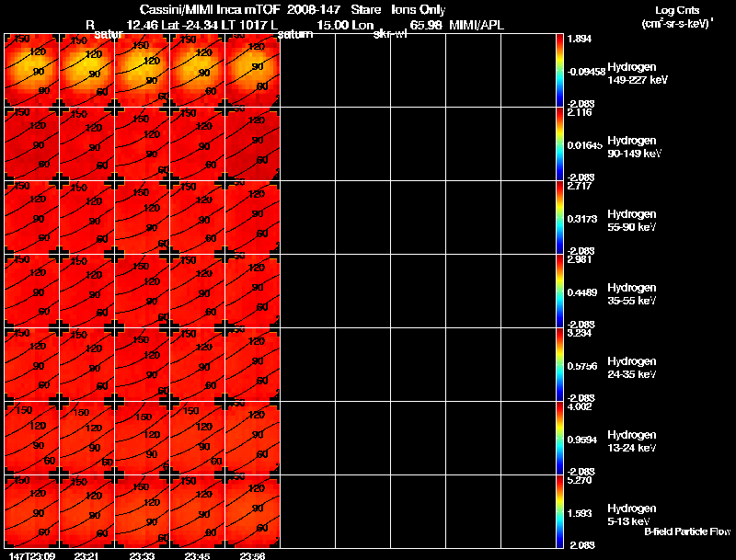Click the '23:45' time label
Viewport: 736px width, 560px height.
[197, 555]
